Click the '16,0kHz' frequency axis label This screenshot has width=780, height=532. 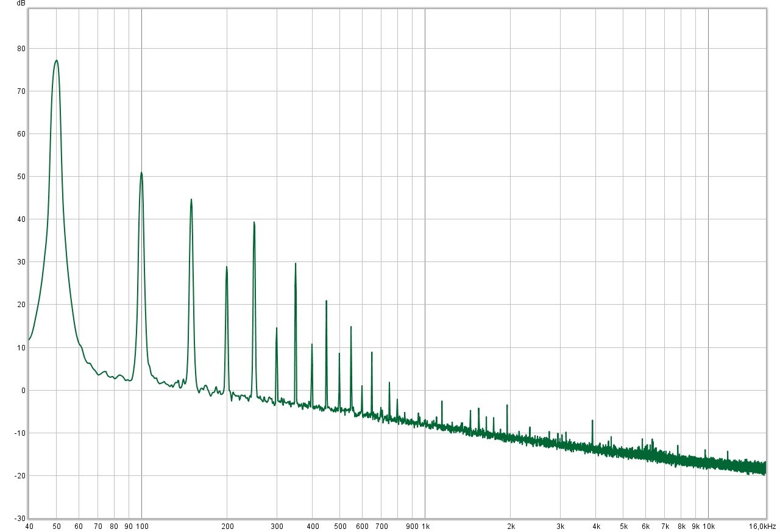(x=764, y=527)
